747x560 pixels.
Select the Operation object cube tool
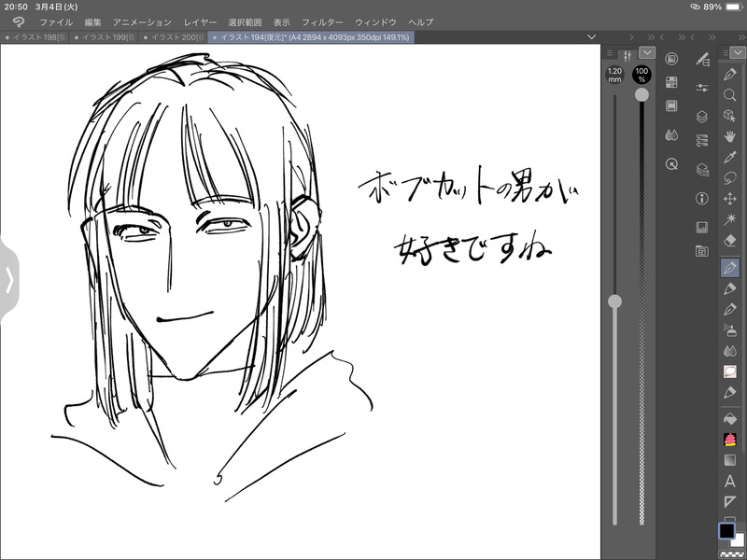(x=730, y=116)
